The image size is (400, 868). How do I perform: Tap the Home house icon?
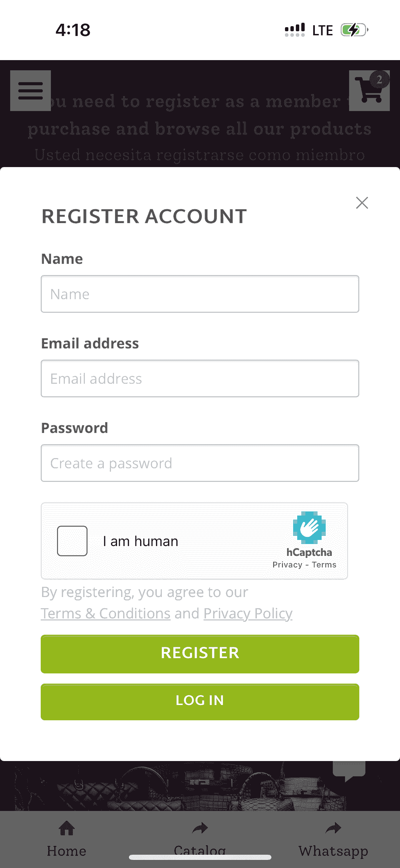point(66,829)
